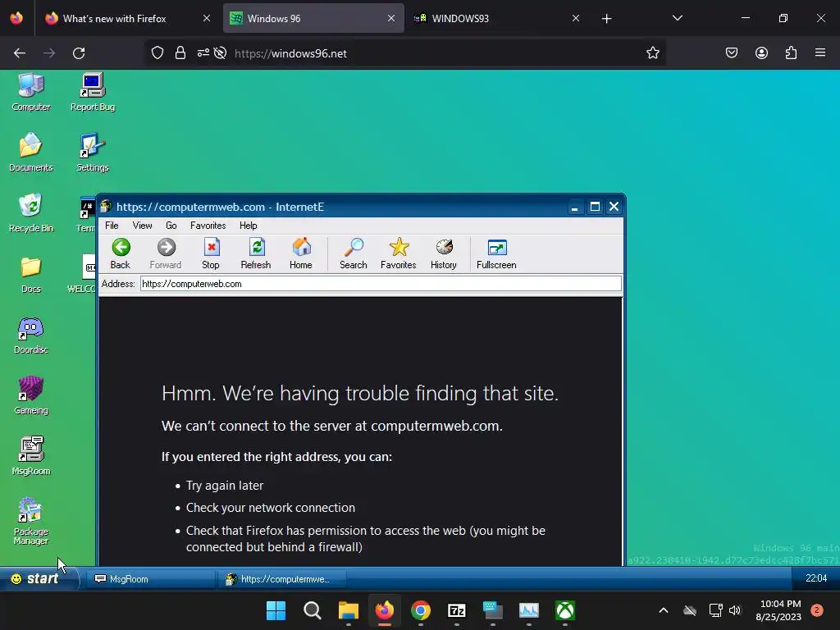Open Xbox app from taskbar
The image size is (840, 630).
coord(564,610)
